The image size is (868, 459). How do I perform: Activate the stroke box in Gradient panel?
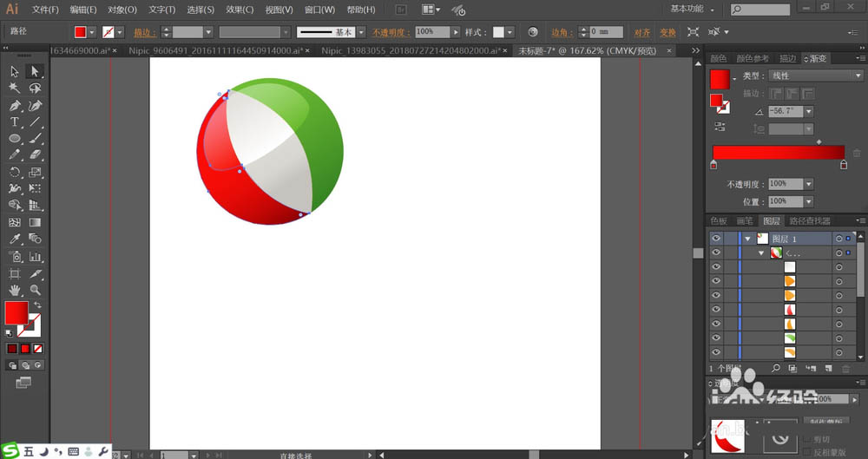(x=723, y=107)
